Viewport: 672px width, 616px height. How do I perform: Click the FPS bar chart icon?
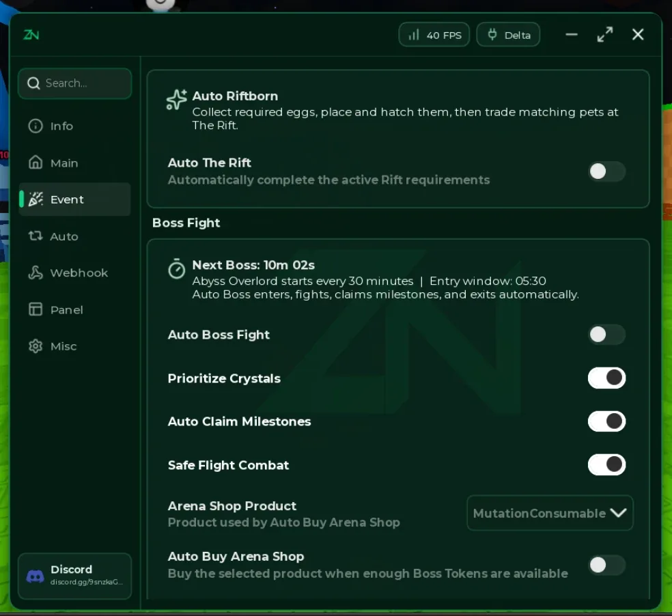(414, 35)
